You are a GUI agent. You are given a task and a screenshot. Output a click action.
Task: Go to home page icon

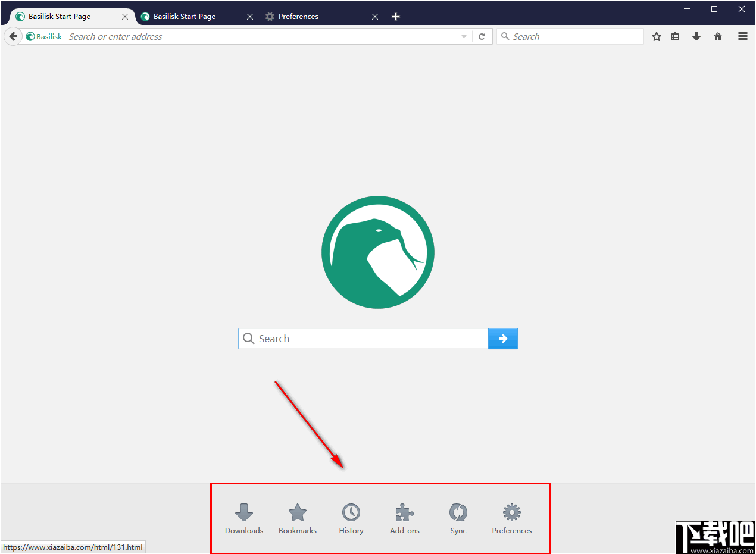[718, 36]
